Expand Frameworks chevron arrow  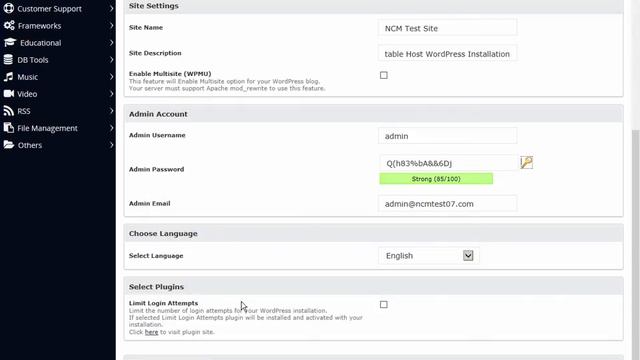[111, 25]
